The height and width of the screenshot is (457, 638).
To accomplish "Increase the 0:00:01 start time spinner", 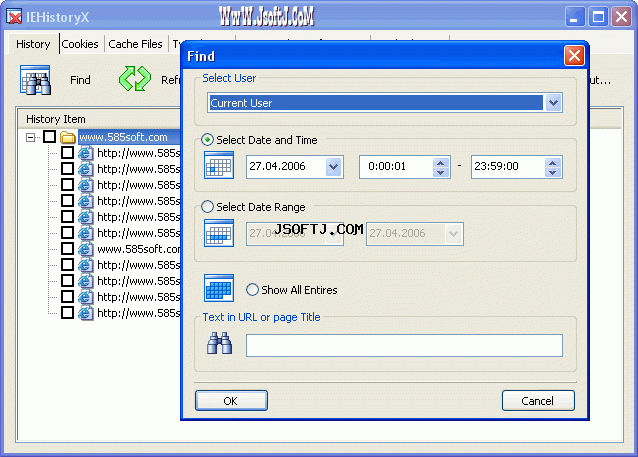I will point(440,162).
